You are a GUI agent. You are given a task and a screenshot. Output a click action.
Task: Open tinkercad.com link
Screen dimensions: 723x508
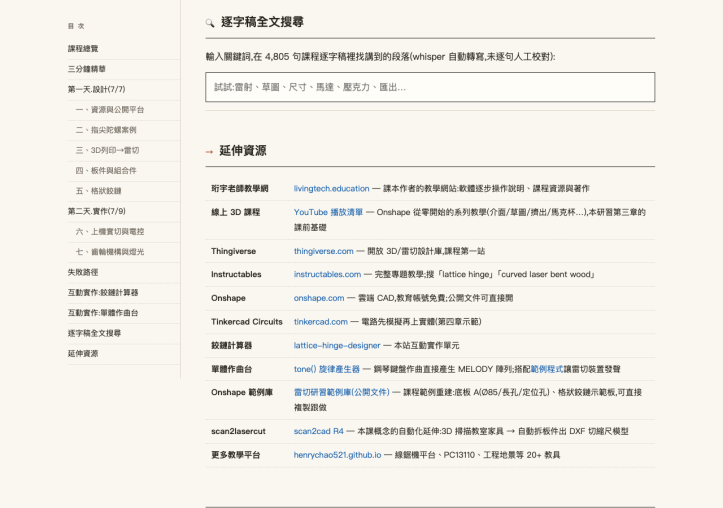321,322
